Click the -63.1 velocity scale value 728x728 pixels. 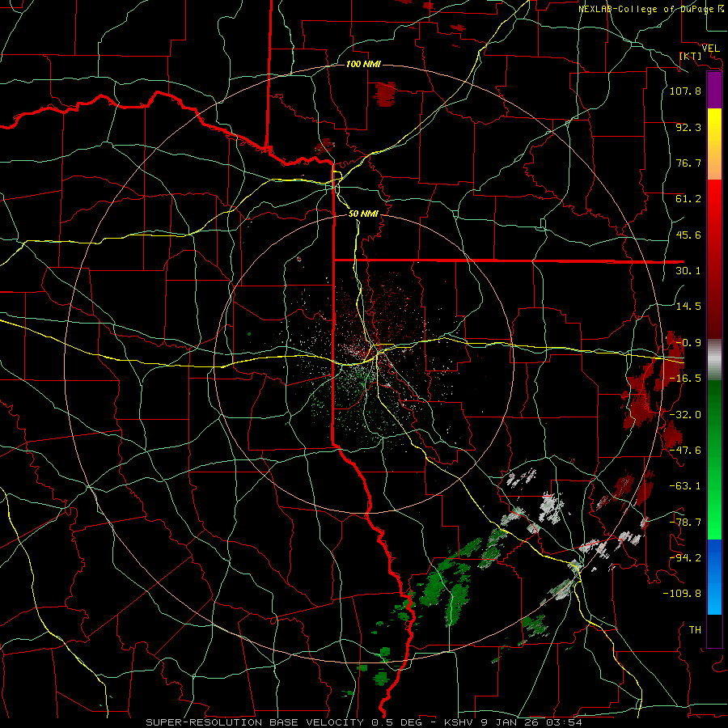[x=685, y=486]
